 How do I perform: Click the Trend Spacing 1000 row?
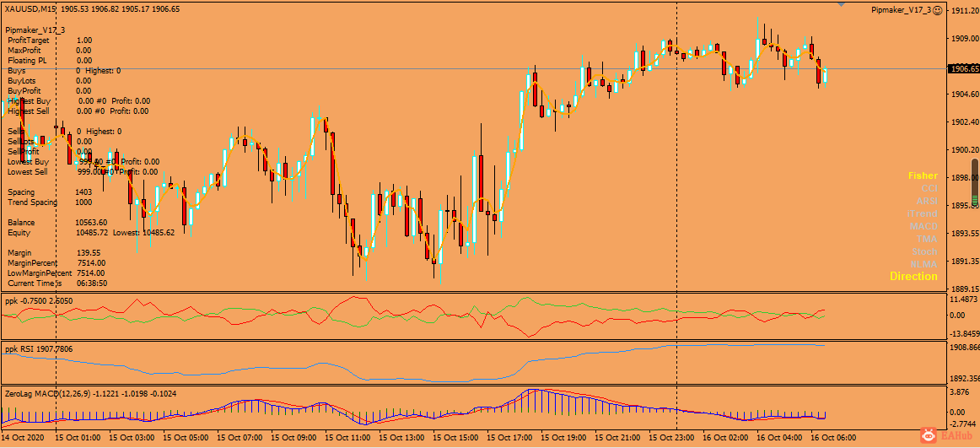tap(50, 202)
